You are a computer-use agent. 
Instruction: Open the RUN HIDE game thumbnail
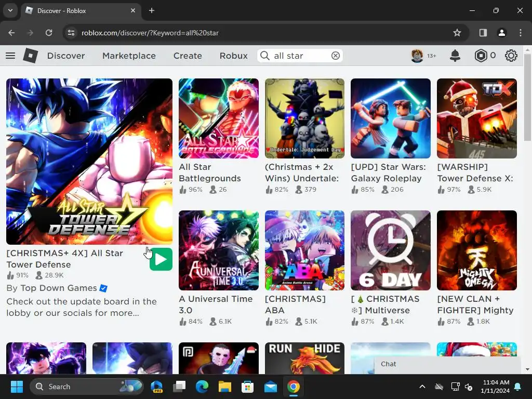304,358
